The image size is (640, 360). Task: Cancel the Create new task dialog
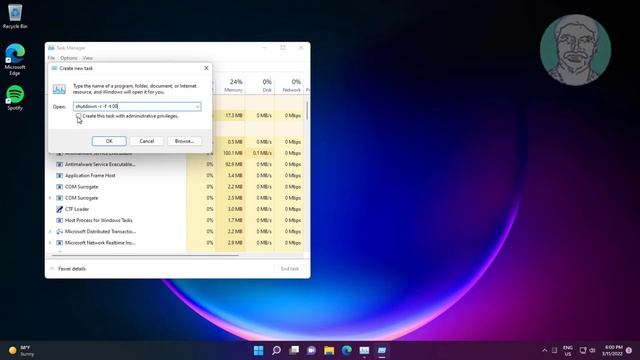pos(147,141)
